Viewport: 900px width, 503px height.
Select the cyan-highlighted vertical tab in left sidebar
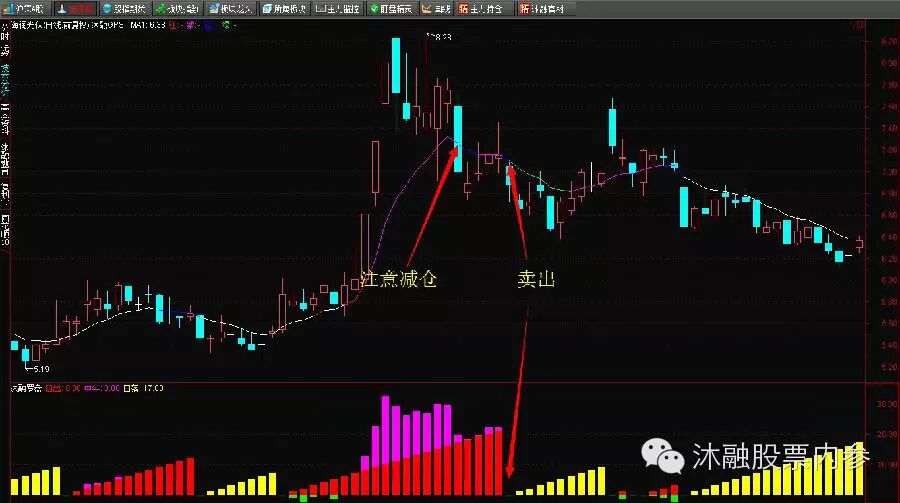5,79
